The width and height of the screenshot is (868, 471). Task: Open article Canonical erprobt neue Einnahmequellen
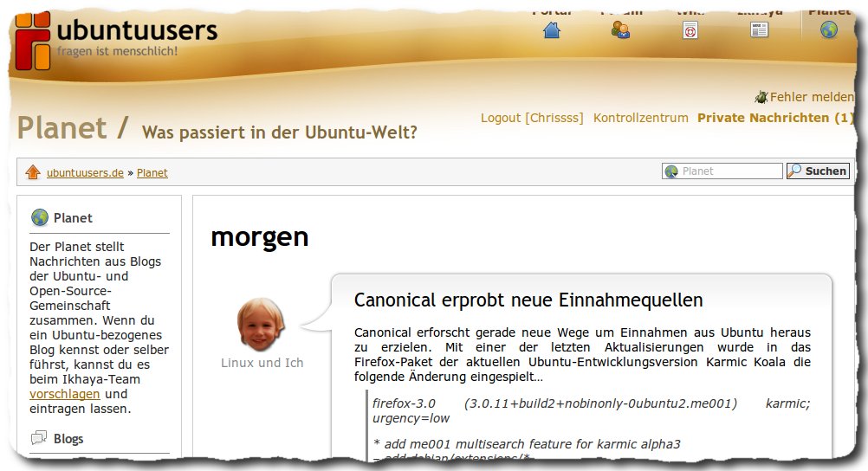[528, 300]
